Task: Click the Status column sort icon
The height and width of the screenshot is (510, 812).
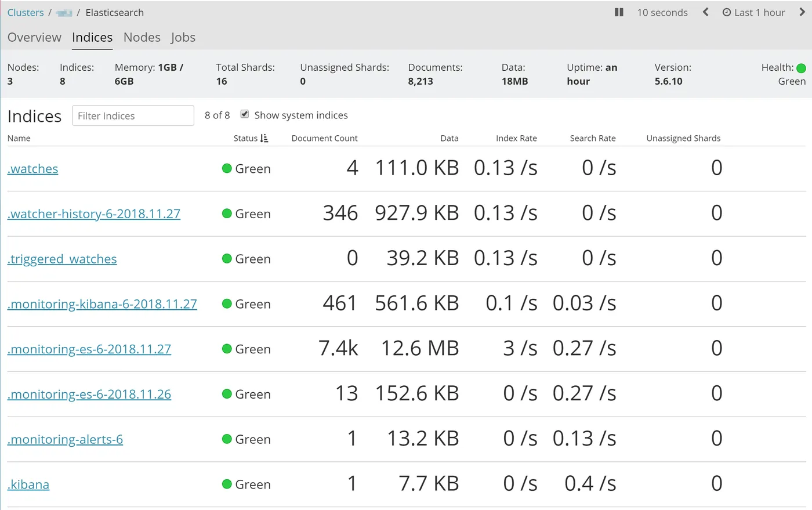Action: [264, 138]
